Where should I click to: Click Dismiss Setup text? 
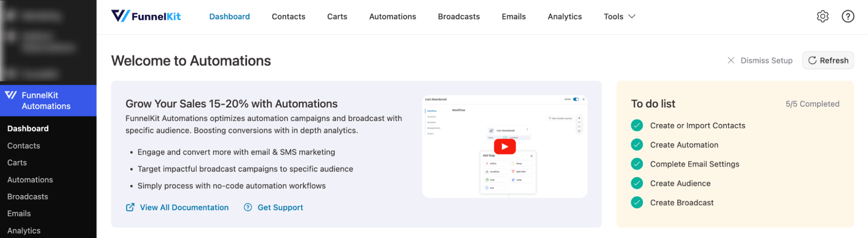pos(766,60)
